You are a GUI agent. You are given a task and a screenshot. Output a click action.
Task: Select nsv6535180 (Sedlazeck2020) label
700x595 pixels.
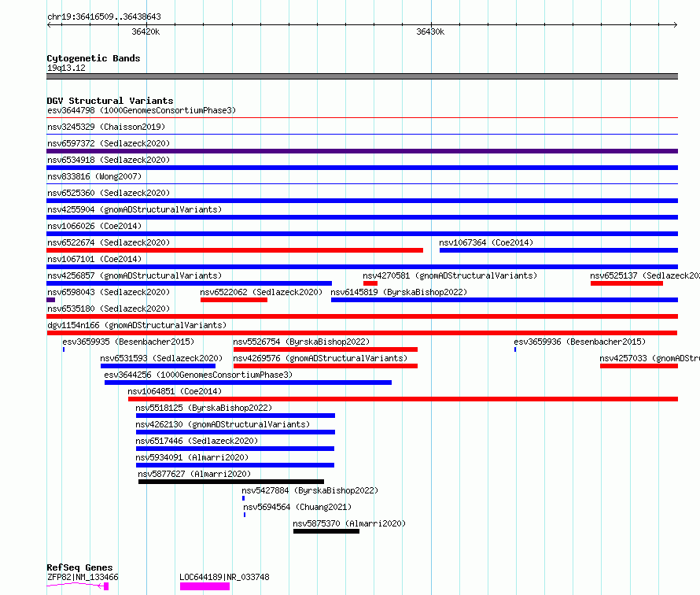point(109,309)
